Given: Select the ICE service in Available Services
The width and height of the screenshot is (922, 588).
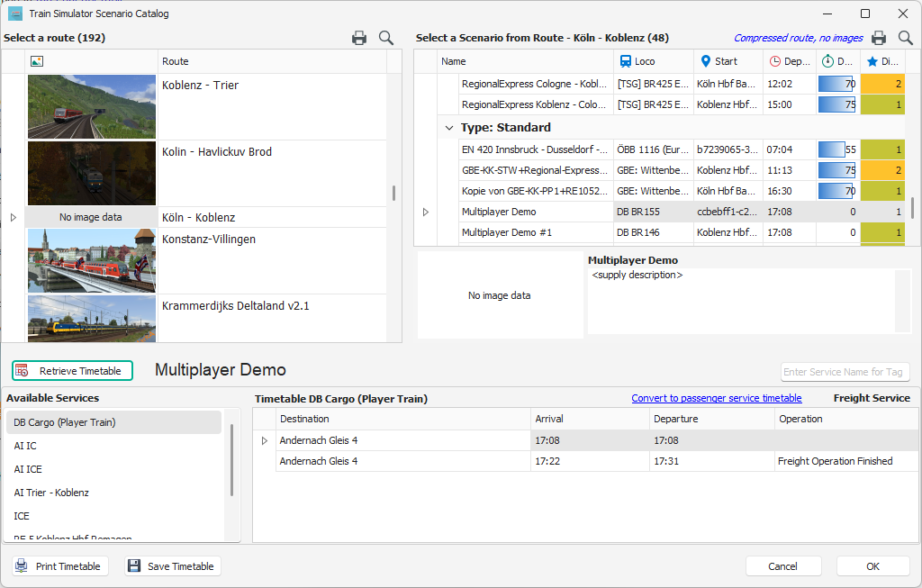Looking at the screenshot, I should pos(114,516).
